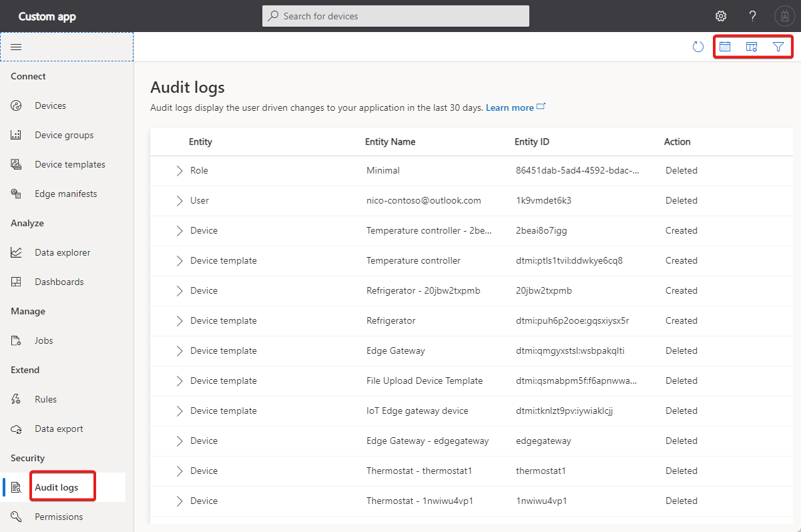Collapse the navigation sidebar
This screenshot has width=801, height=532.
[x=16, y=47]
